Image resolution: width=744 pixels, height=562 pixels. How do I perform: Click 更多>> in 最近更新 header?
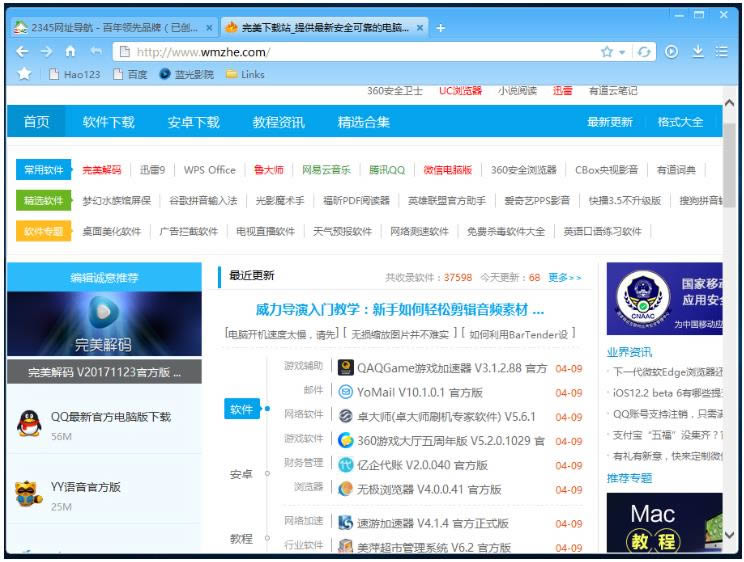pos(565,277)
